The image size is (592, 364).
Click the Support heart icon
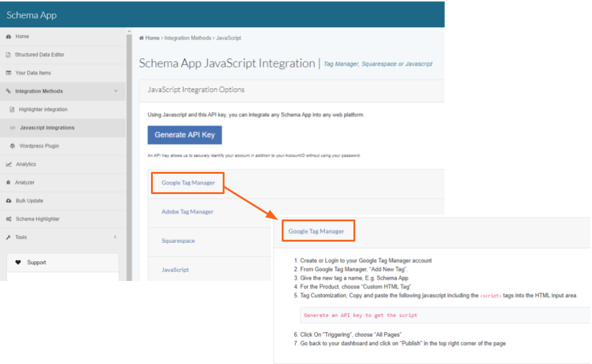pyautogui.click(x=18, y=263)
